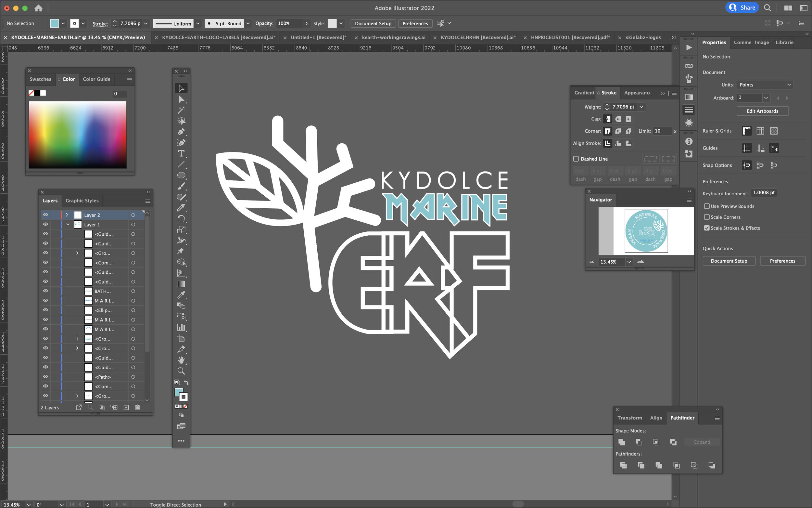Select the Eyedropper tool
The width and height of the screenshot is (812, 508).
pyautogui.click(x=181, y=295)
